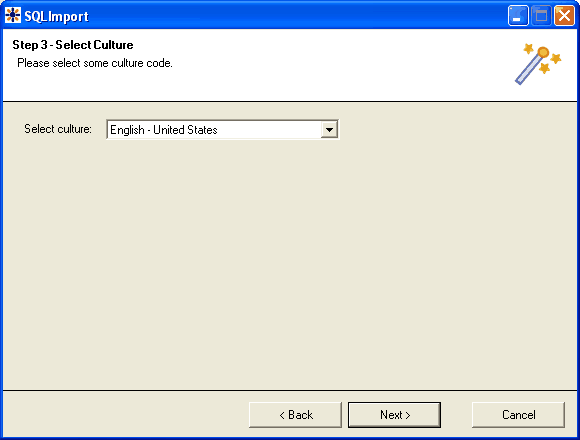Click the star left of the wand tip
Screen dimensions: 580x440
tap(528, 48)
